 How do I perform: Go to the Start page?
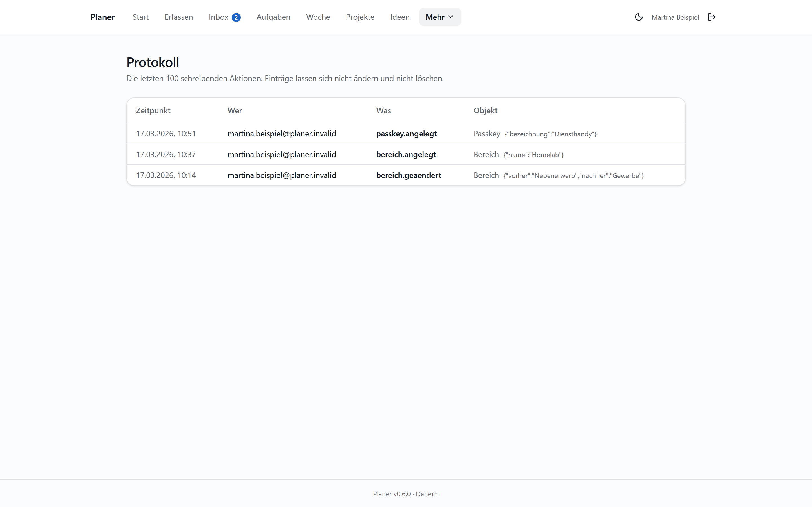(x=141, y=17)
